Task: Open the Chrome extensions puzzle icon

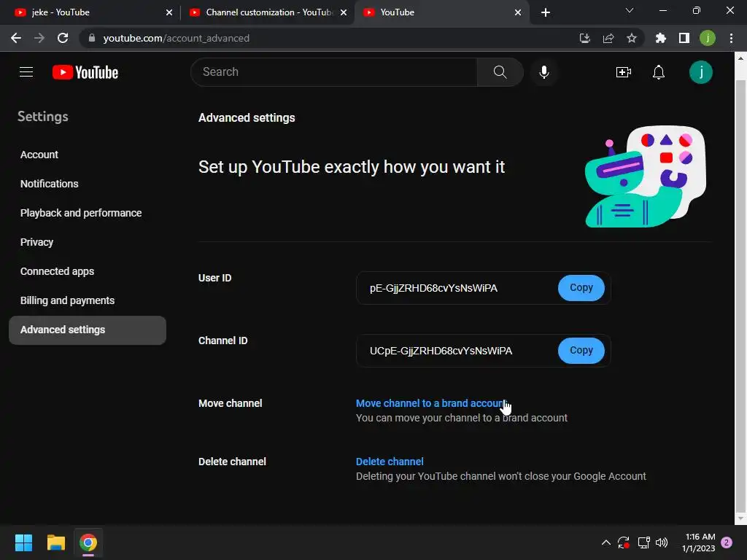Action: click(660, 38)
